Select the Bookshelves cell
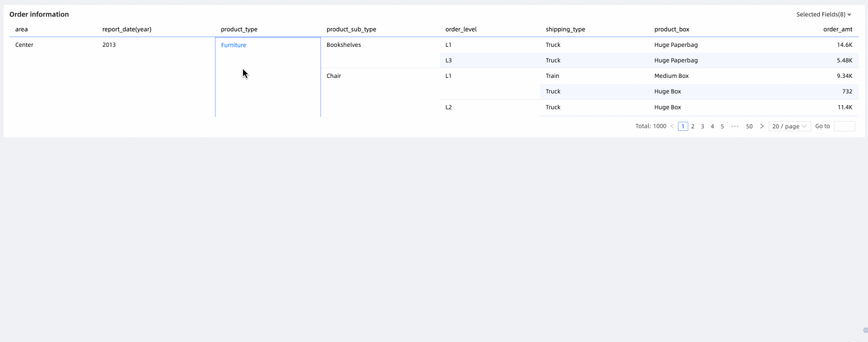The width and height of the screenshot is (868, 342). (344, 45)
